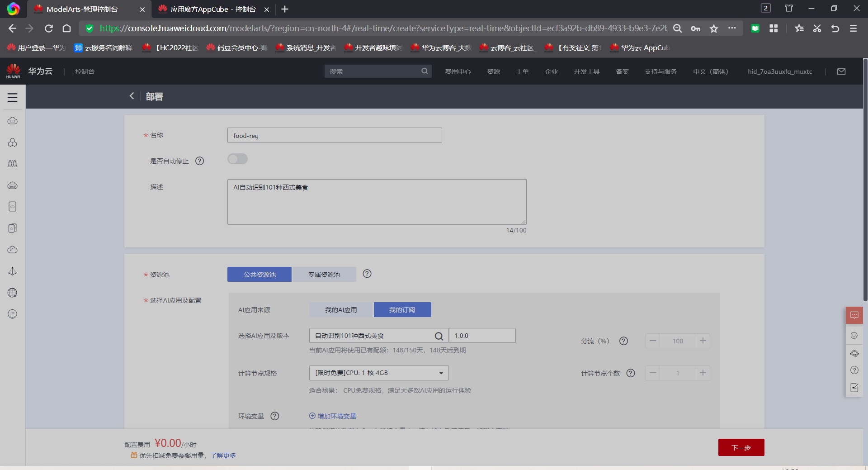
Task: Click help icon next to 专属资源池
Action: click(367, 274)
